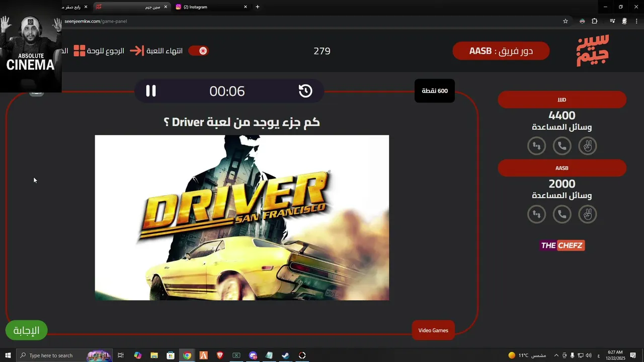Click the JJJD team name bar

tap(562, 100)
